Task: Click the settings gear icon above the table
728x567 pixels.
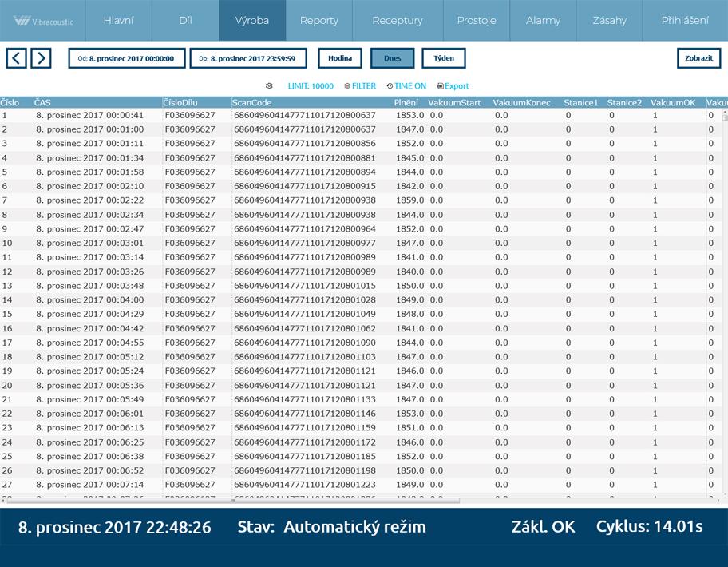Action: (269, 86)
